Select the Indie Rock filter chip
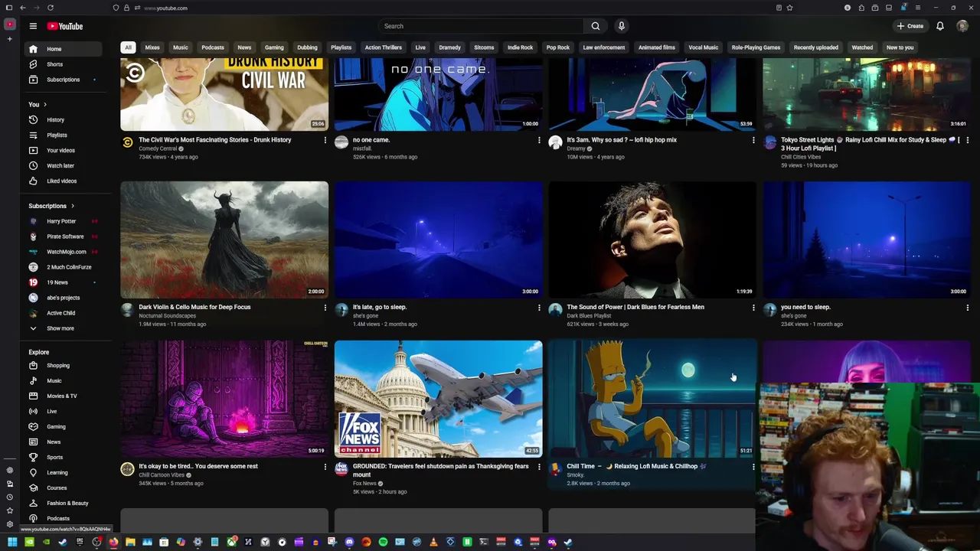 point(520,47)
